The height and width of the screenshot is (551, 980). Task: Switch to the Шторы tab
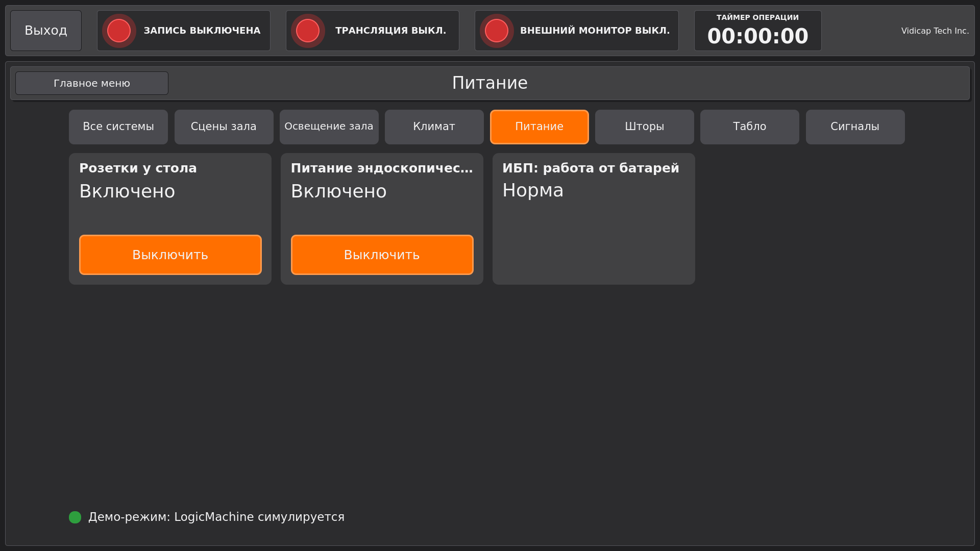click(645, 127)
